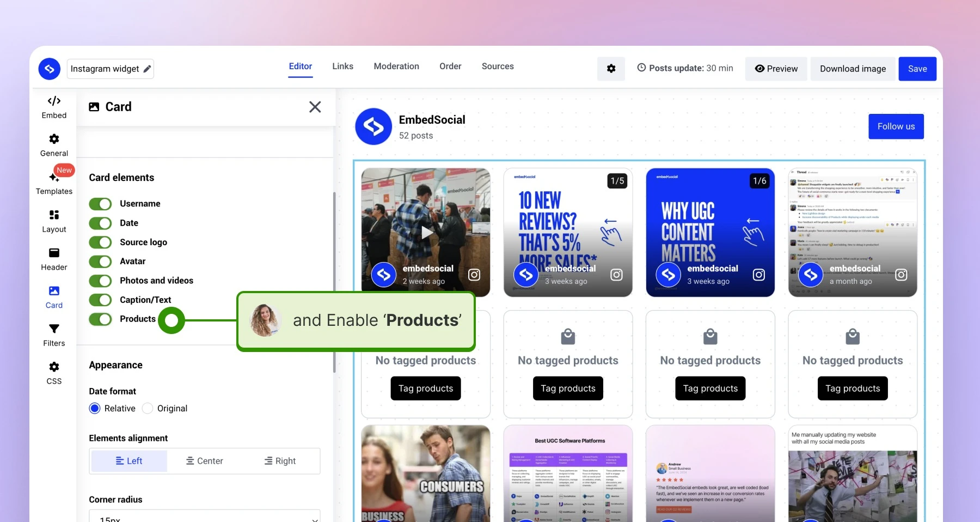Close the Card panel
Viewport: 980px width, 522px height.
tap(315, 107)
